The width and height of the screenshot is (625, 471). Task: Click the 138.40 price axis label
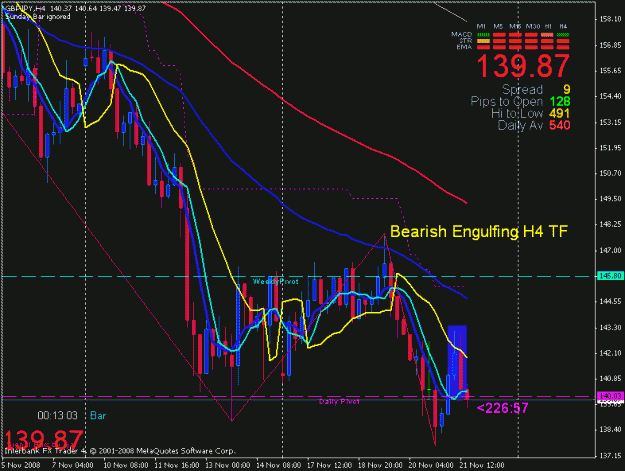[610, 430]
